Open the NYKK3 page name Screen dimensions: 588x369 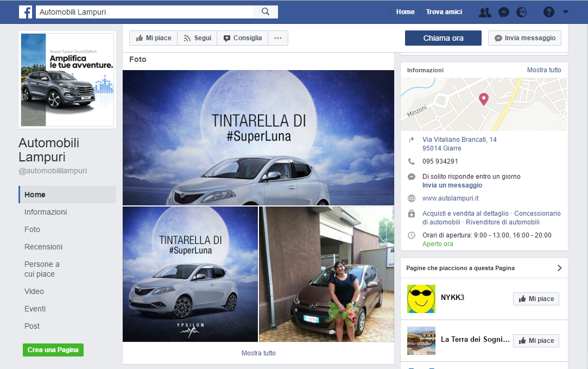(x=452, y=297)
